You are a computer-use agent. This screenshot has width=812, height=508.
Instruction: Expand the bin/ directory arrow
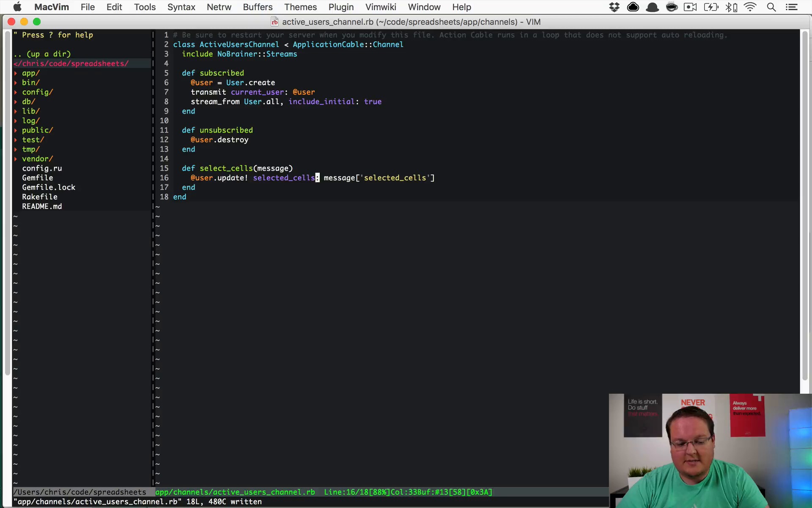(16, 83)
